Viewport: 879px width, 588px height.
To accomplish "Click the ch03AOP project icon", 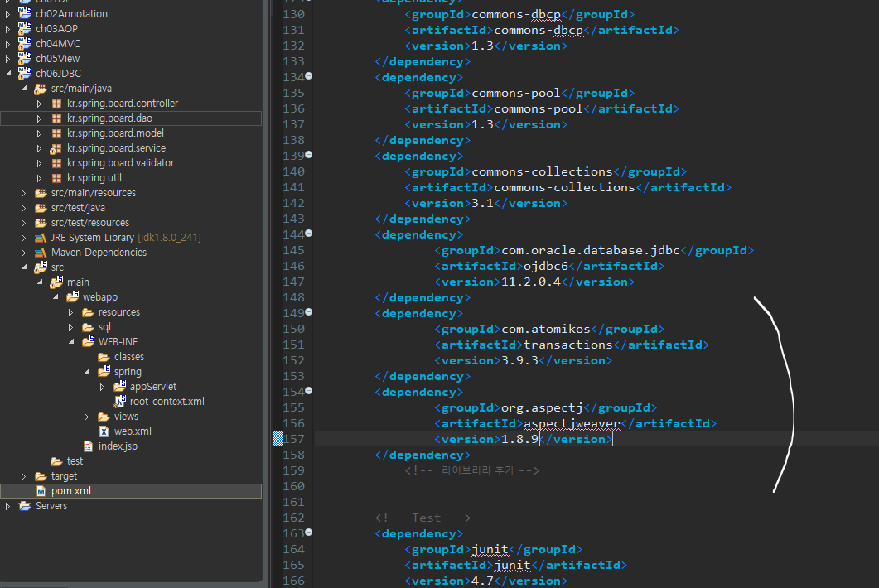I will pos(25,29).
